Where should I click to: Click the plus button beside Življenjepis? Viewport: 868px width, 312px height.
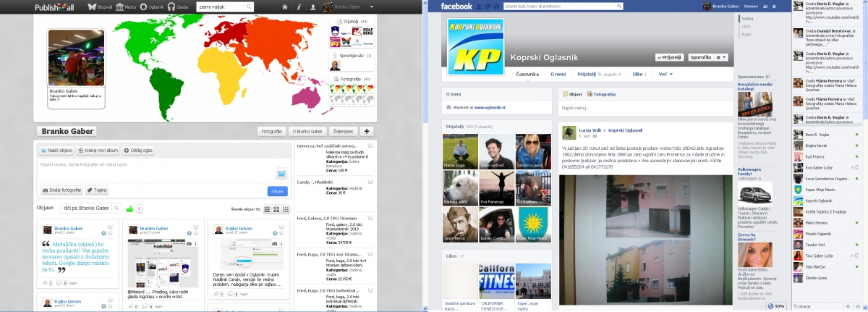pos(367,131)
